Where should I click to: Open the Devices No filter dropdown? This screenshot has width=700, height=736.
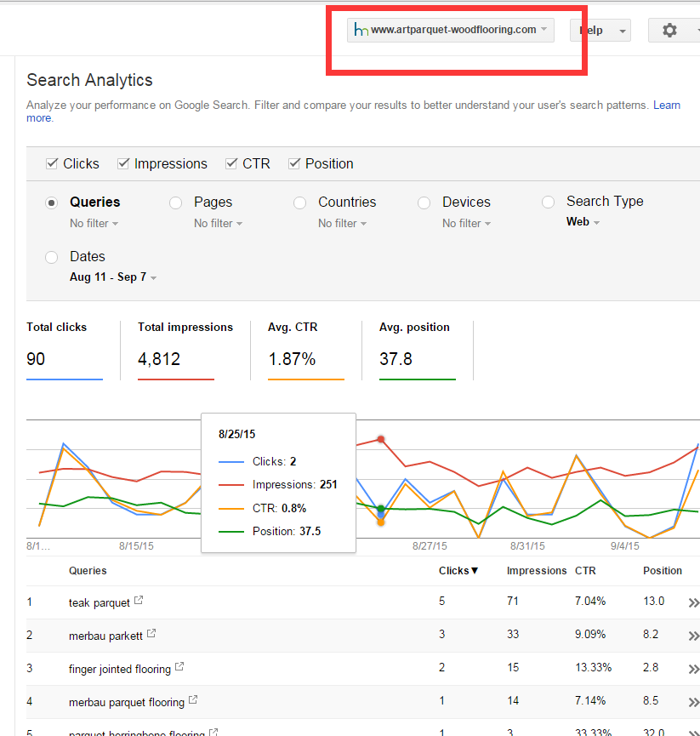(466, 224)
